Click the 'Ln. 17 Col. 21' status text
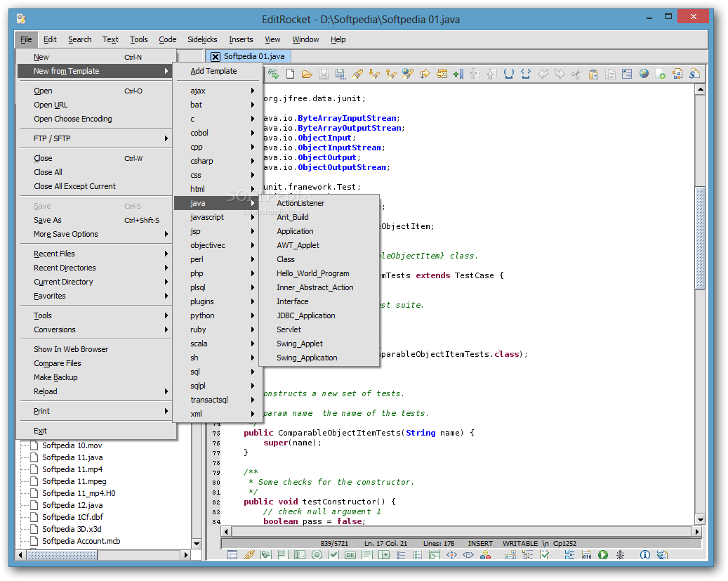The height and width of the screenshot is (581, 728). [385, 543]
